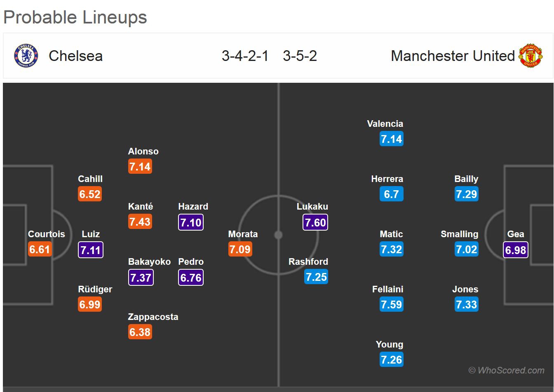Select Fellaini's 7.59 rating badge
The image size is (554, 392).
click(x=391, y=305)
